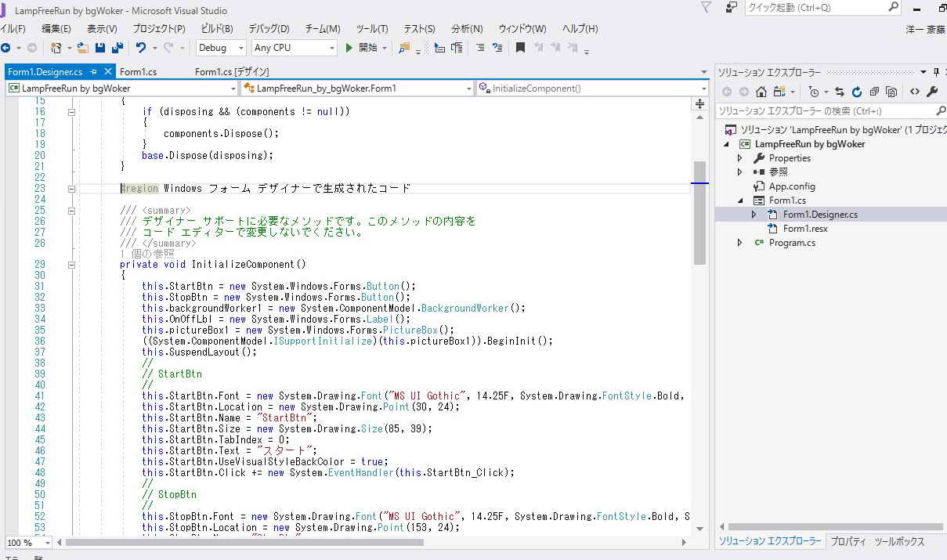Open the デバッグ(D) menu
Screen dimensions: 947x560
(269, 28)
